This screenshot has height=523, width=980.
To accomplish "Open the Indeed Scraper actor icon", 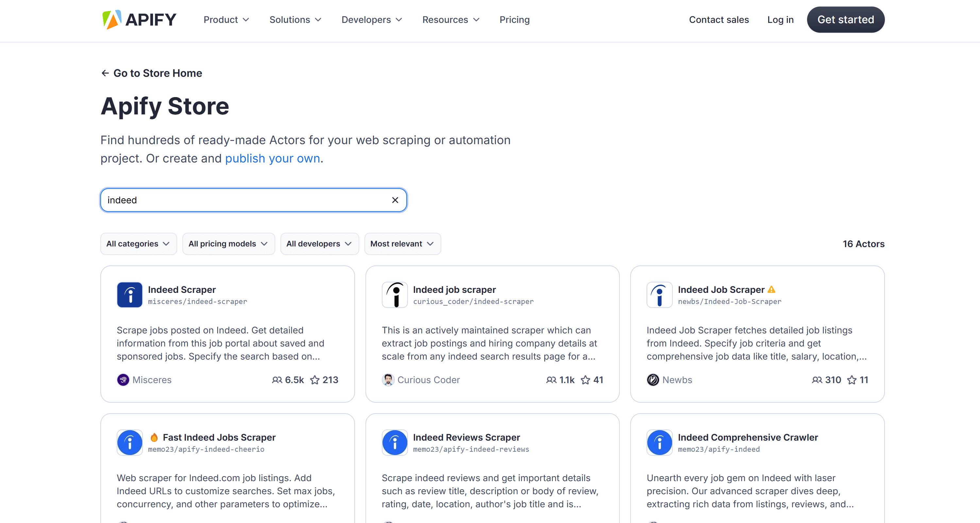I will coord(129,295).
